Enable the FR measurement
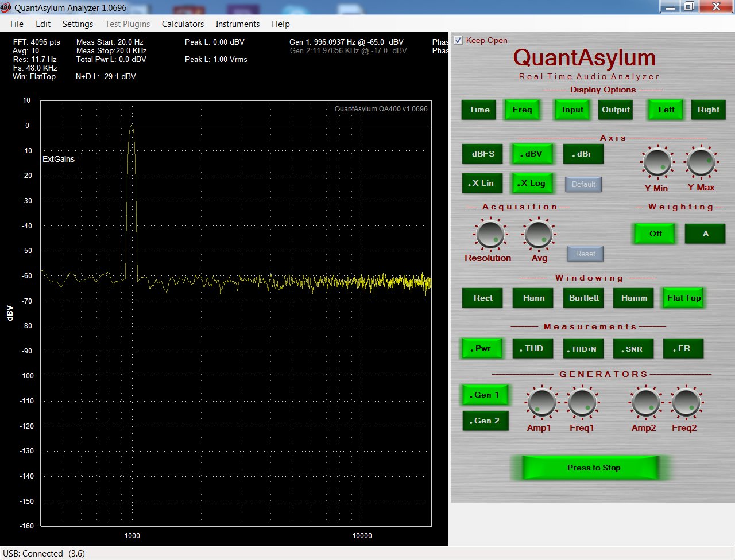The image size is (735, 560). 683,349
